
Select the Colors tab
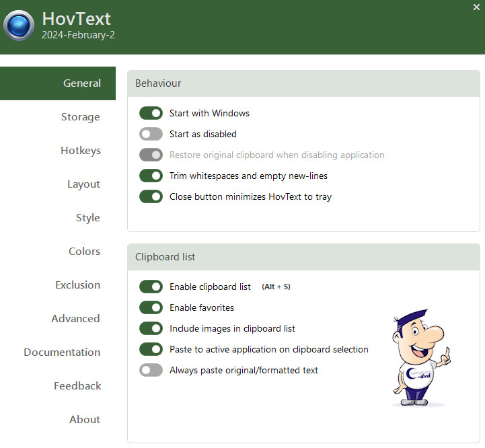point(84,252)
